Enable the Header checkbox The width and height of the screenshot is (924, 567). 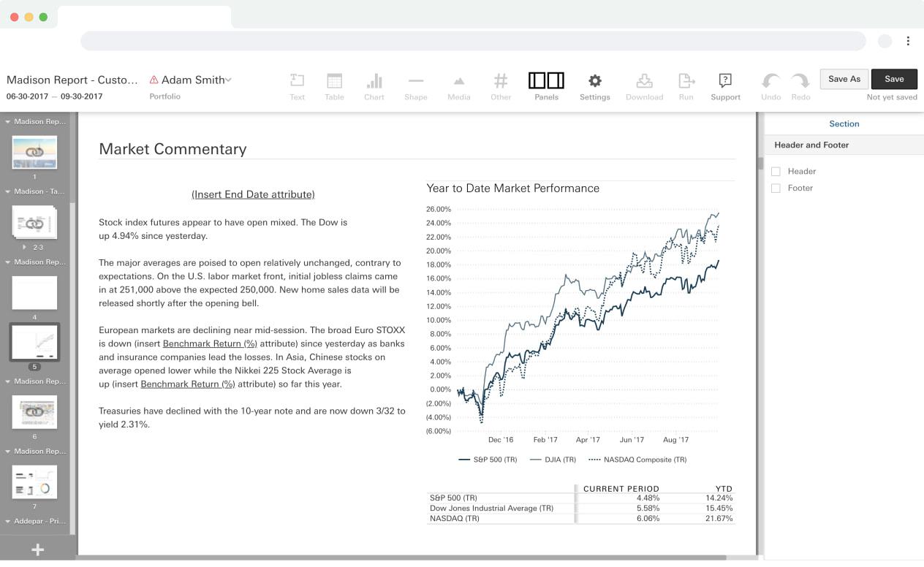(776, 171)
